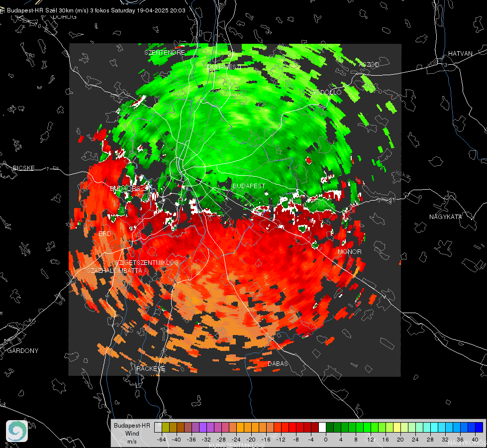The height and width of the screenshot is (448, 487).
Task: Click the legend value -28
Action: 221,440
